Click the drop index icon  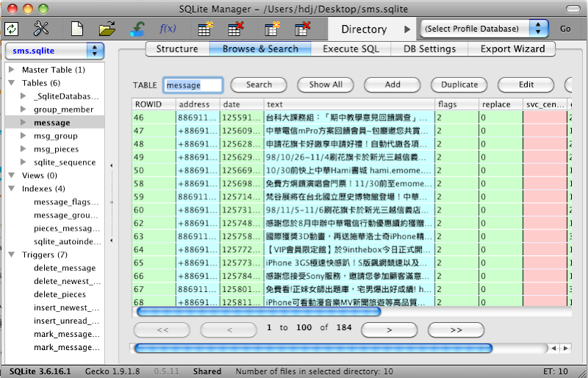(302, 29)
